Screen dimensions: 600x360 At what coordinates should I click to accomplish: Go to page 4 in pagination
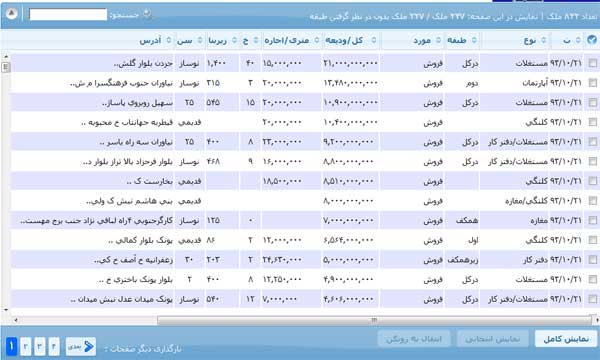click(x=54, y=347)
